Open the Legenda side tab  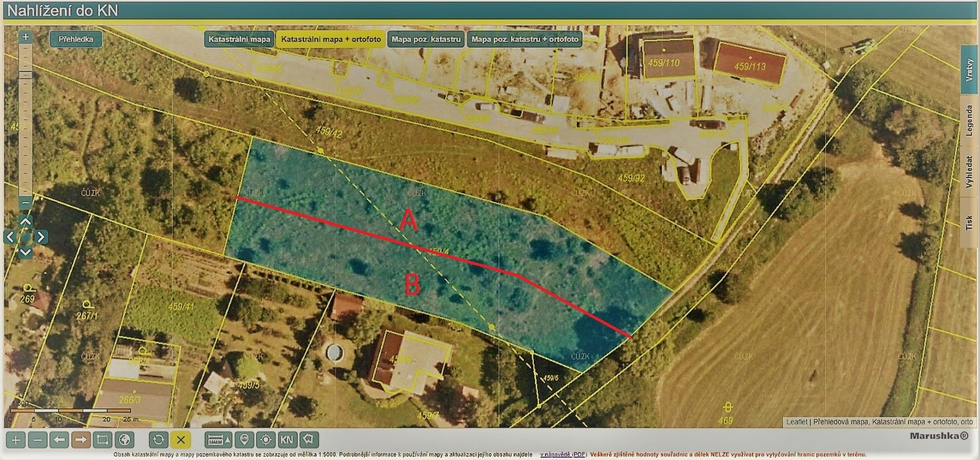pyautogui.click(x=969, y=121)
